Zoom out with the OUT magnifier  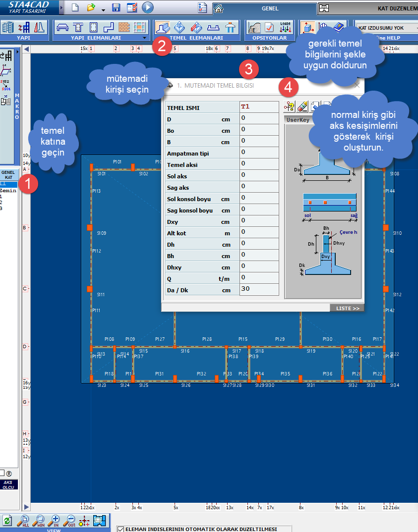(69, 521)
